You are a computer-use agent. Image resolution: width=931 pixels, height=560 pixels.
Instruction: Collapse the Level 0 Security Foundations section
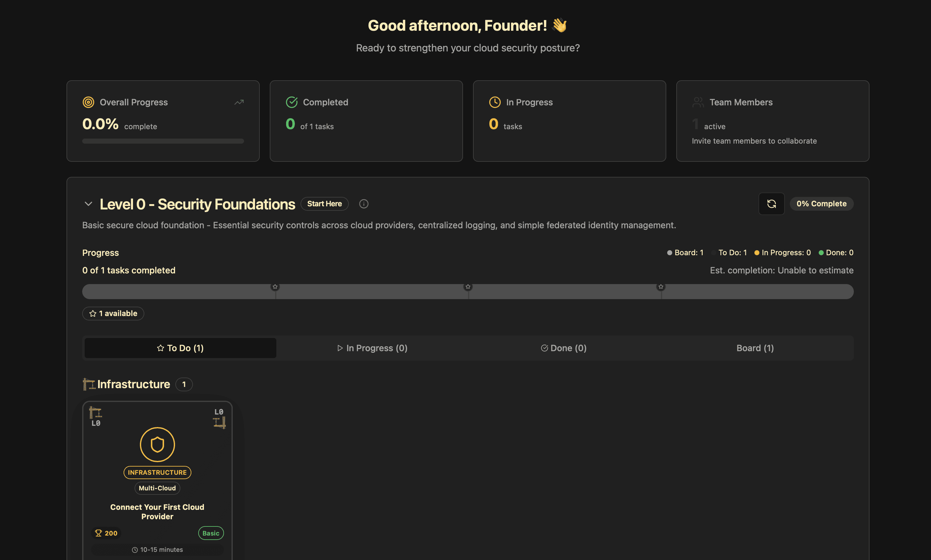88,204
